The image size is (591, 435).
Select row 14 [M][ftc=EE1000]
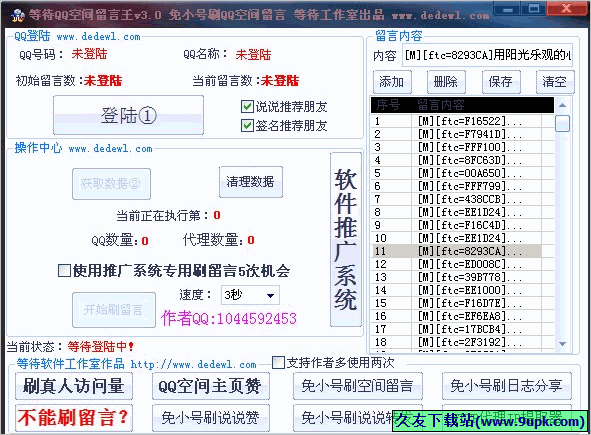pos(462,290)
